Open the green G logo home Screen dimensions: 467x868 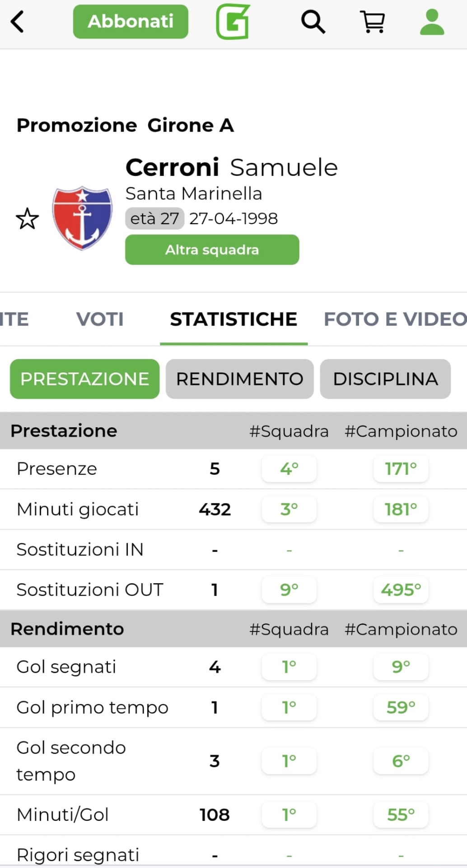233,22
